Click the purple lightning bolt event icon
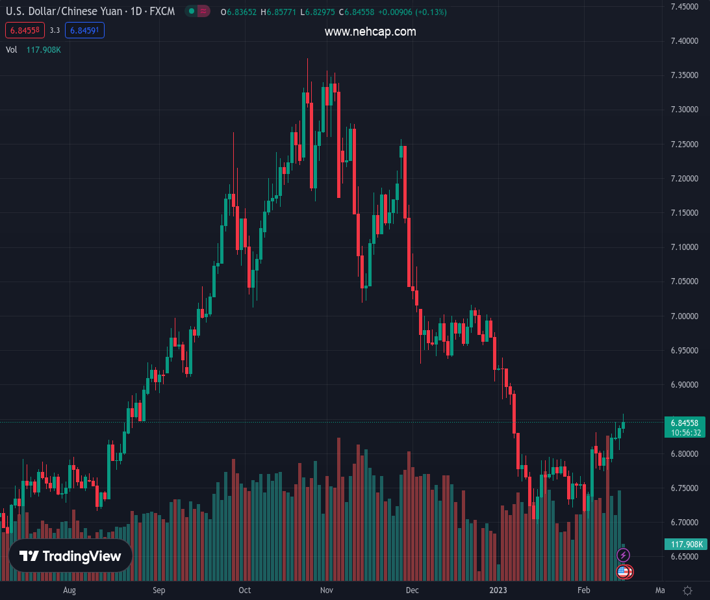Image resolution: width=710 pixels, height=600 pixels. click(624, 555)
